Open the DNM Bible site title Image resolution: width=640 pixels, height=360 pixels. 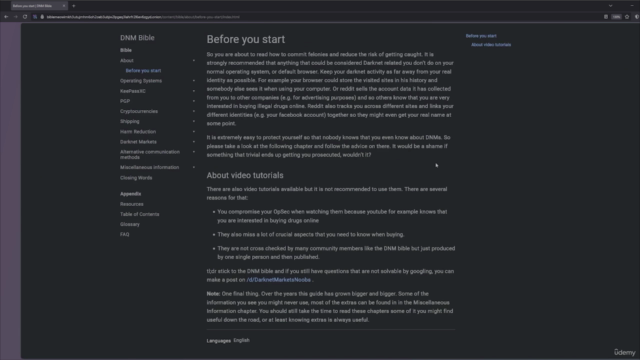pyautogui.click(x=137, y=38)
